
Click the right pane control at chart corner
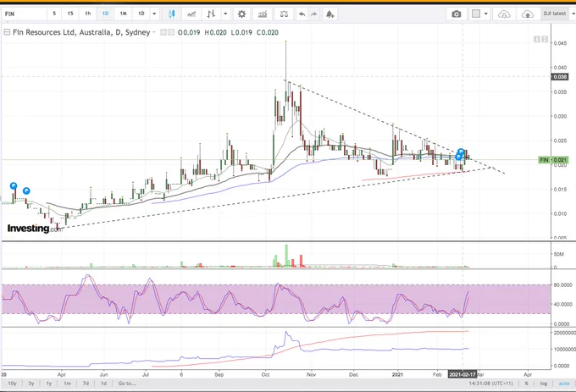[545, 39]
